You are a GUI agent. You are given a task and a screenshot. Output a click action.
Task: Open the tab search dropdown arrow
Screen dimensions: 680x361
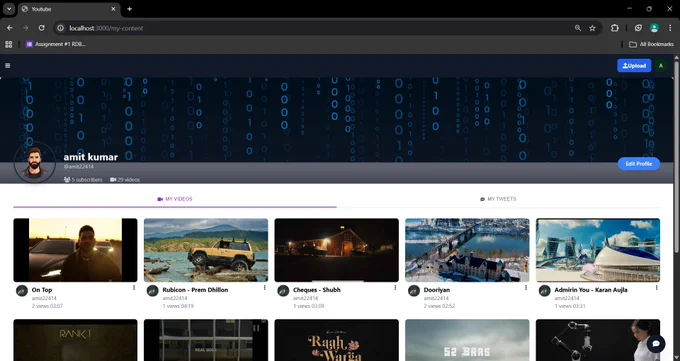(9, 9)
